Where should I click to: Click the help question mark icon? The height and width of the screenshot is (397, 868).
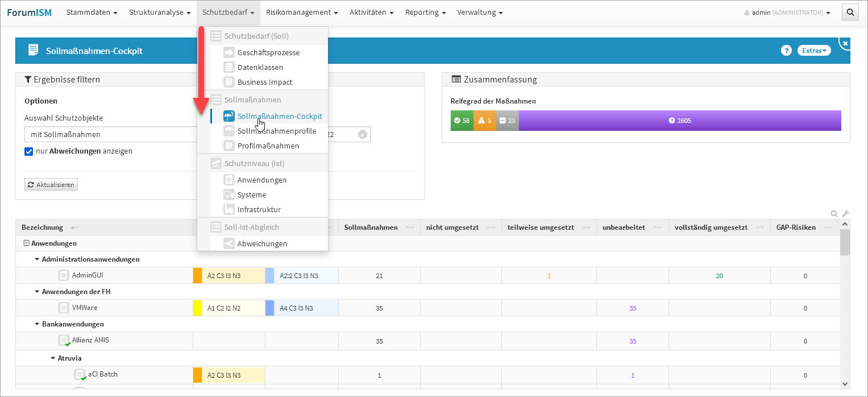pos(786,51)
